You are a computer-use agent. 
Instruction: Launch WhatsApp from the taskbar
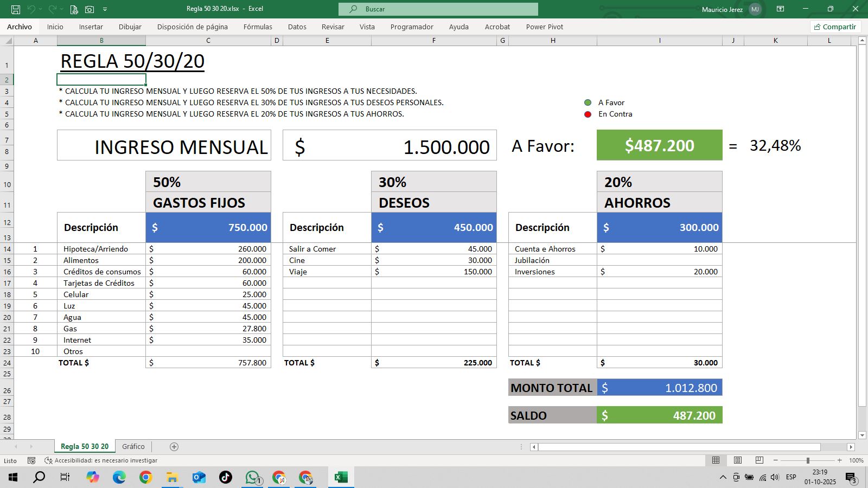[x=252, y=477]
